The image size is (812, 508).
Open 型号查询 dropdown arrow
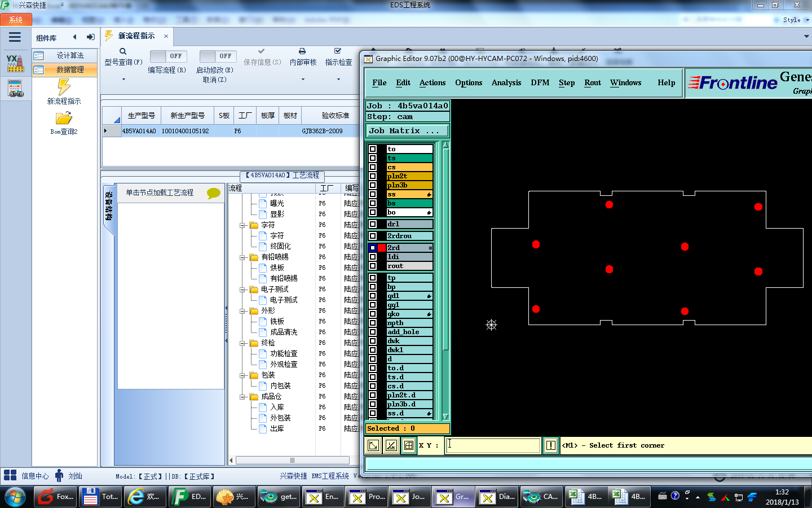pyautogui.click(x=123, y=80)
